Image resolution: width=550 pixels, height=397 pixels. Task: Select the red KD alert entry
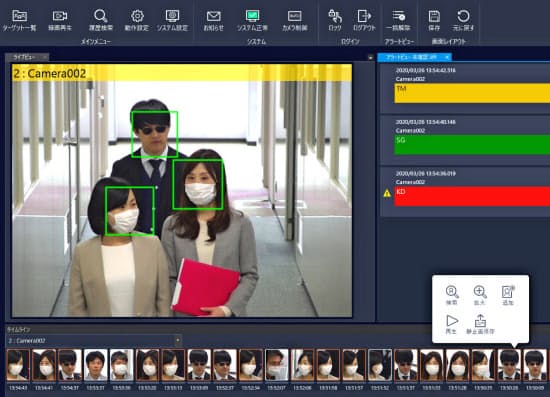tap(472, 196)
